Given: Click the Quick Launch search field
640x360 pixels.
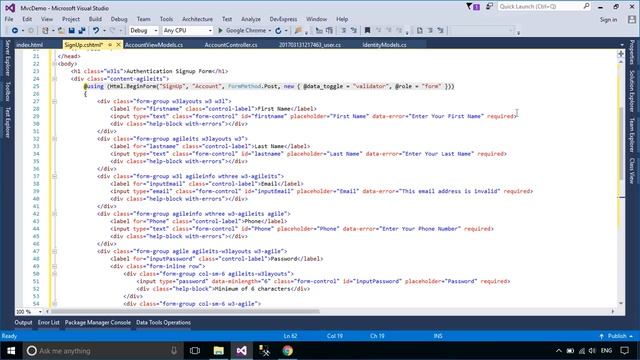Looking at the screenshot, I should tap(544, 7).
